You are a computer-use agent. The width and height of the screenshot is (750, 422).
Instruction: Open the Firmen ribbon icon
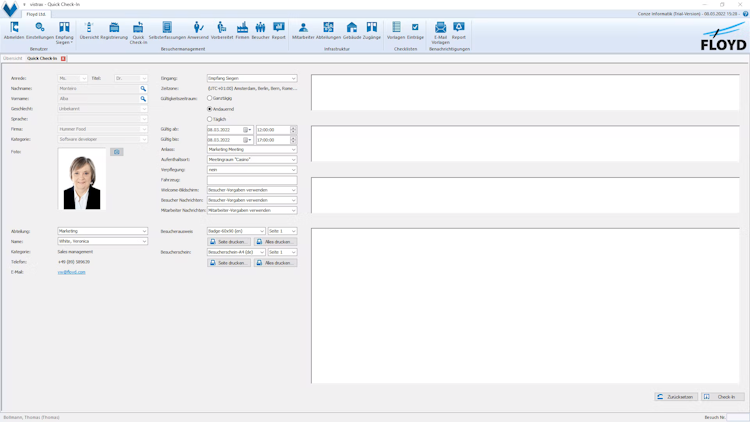tap(242, 30)
